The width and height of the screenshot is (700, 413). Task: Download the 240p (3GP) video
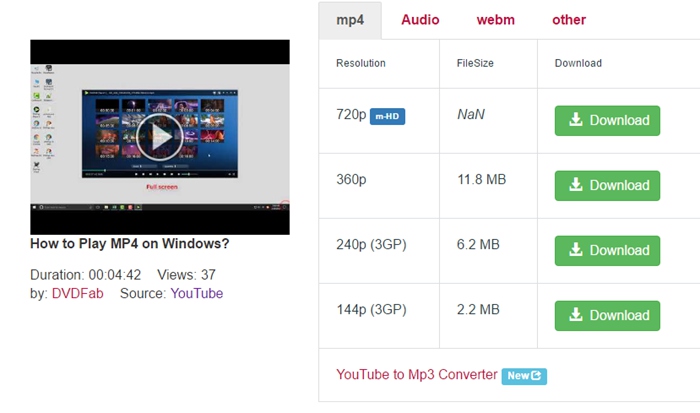[607, 250]
